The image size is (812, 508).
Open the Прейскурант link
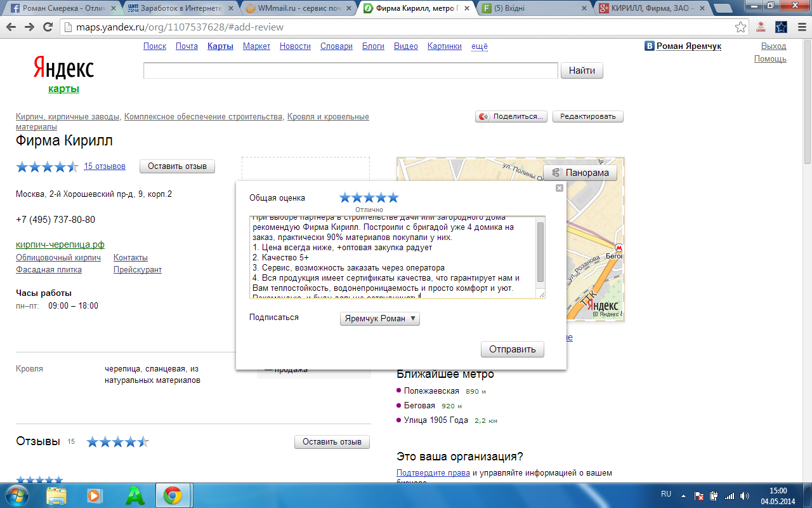point(138,270)
